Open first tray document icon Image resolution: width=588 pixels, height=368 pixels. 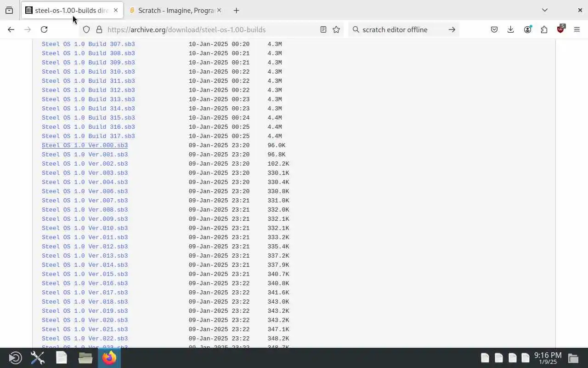(485, 358)
